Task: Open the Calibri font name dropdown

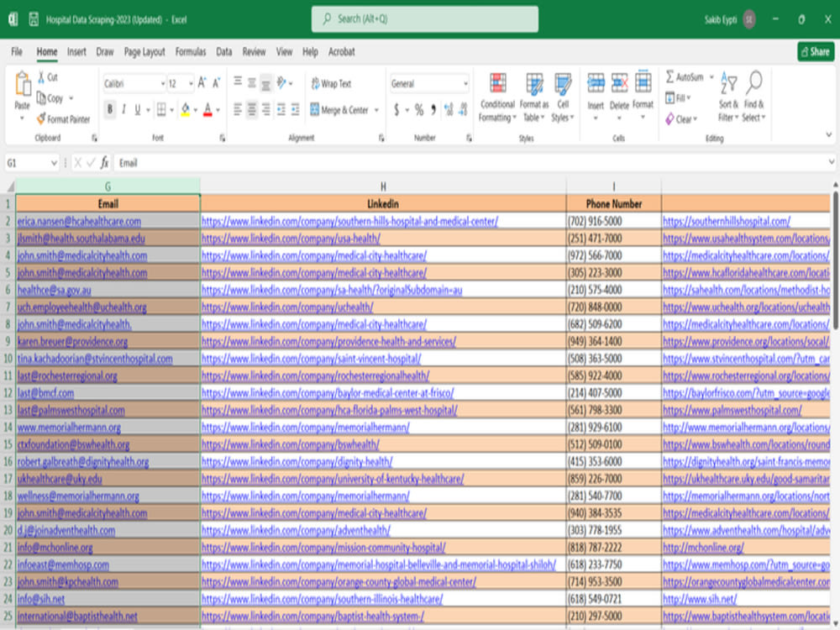Action: tap(163, 83)
